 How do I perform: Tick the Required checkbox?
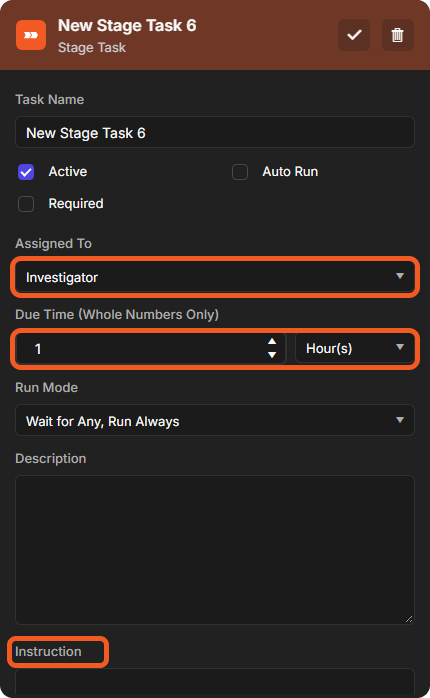(x=26, y=204)
